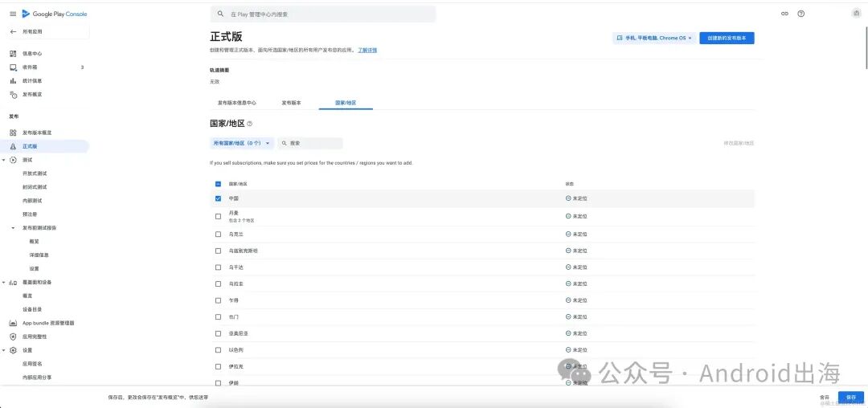Click the 发布概览 clock icon

click(14, 95)
